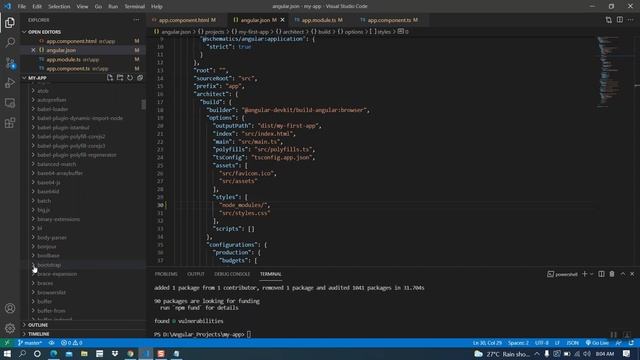The image size is (640, 360).
Task: Open Explorer more actions ellipsis
Action: pos(136,20)
